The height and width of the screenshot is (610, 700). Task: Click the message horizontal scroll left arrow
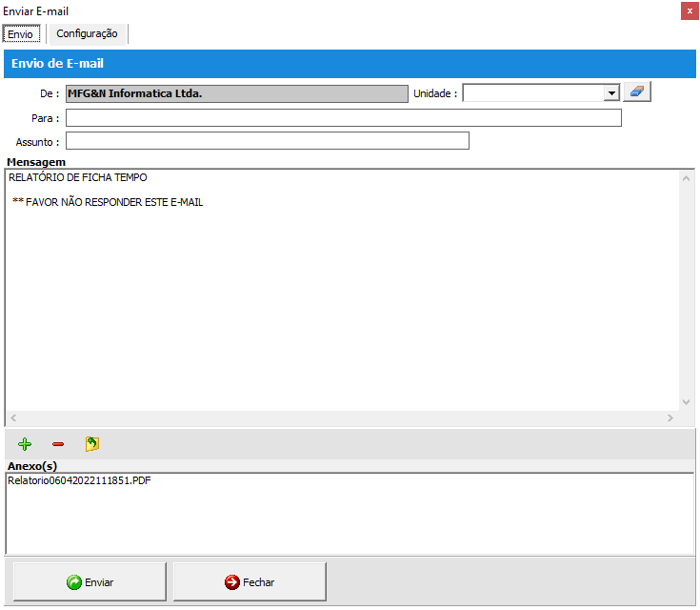click(14, 417)
